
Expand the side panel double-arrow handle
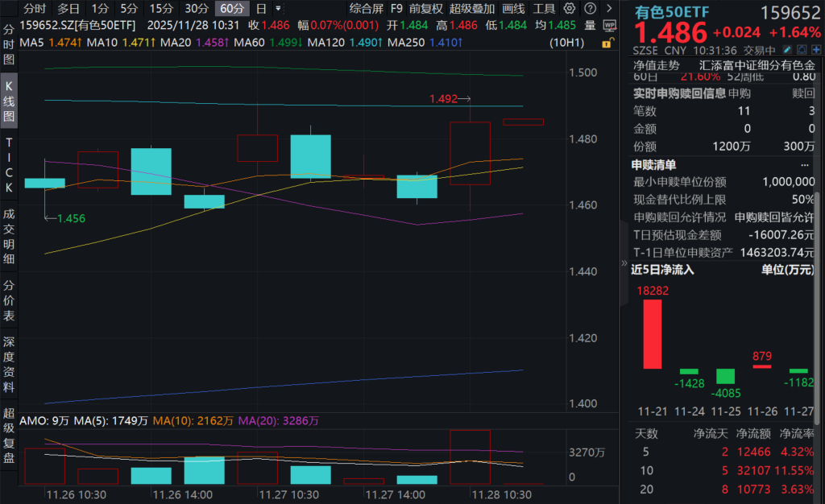pyautogui.click(x=624, y=263)
